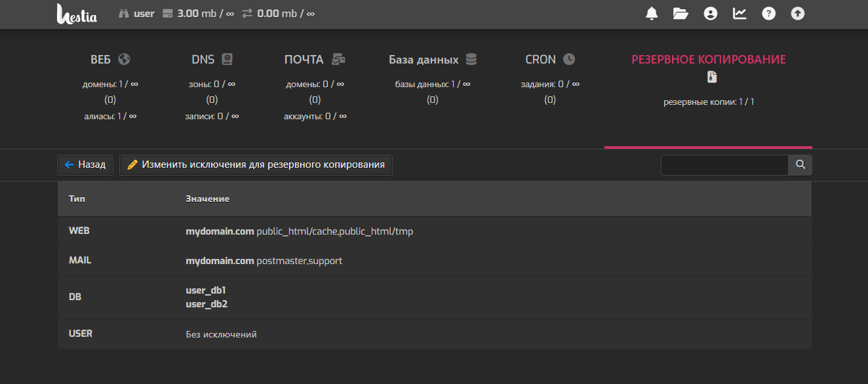Click the globe icon beside ВЕБ
This screenshot has width=868, height=384.
[125, 59]
